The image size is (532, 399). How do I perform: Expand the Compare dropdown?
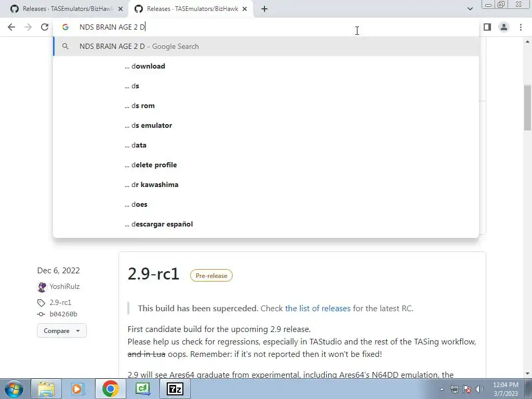62,331
